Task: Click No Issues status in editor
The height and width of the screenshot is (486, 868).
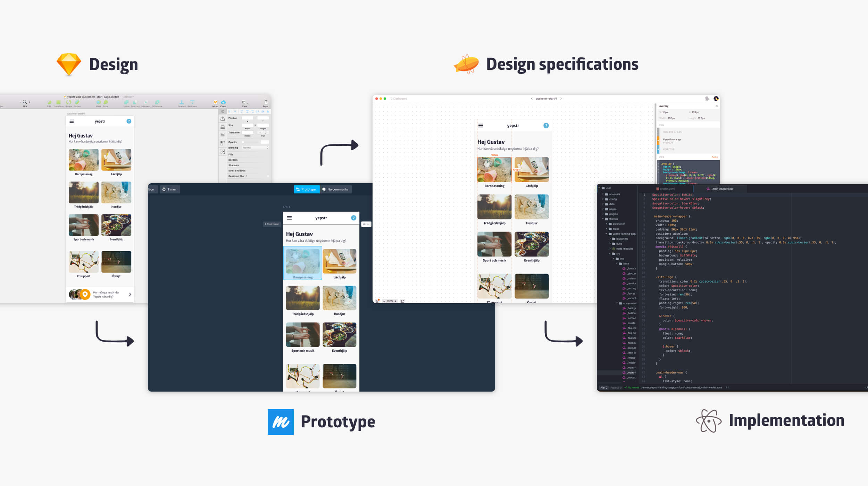Action: tap(632, 388)
